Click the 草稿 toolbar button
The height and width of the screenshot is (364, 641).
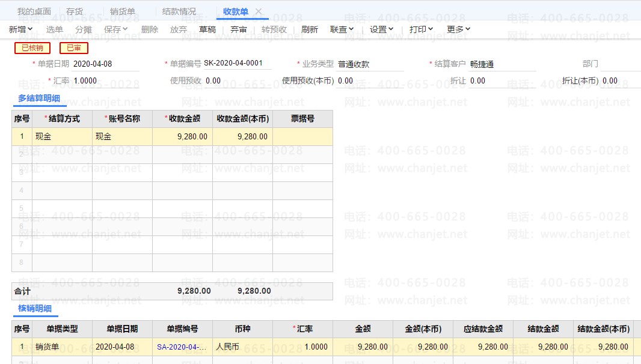point(207,29)
